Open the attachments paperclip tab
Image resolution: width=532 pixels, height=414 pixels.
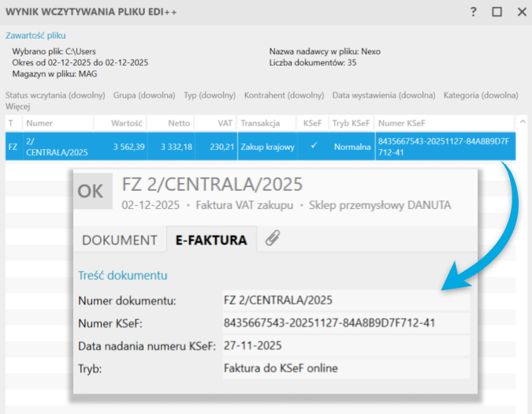coord(273,240)
